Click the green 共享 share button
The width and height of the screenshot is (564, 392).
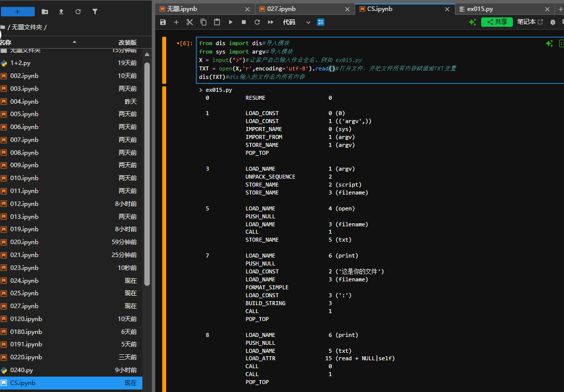coord(497,22)
